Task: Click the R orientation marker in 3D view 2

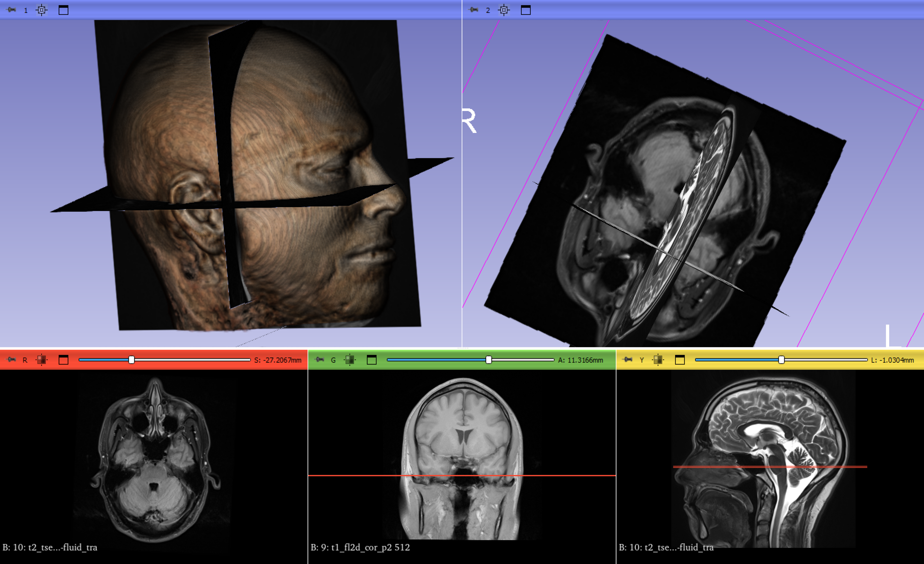Action: [x=469, y=120]
